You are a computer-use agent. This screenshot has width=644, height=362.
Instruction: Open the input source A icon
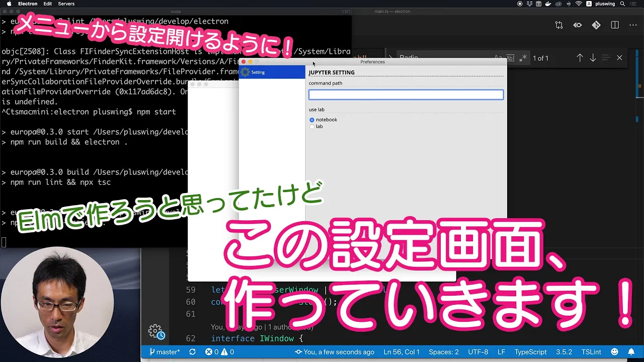tap(589, 4)
